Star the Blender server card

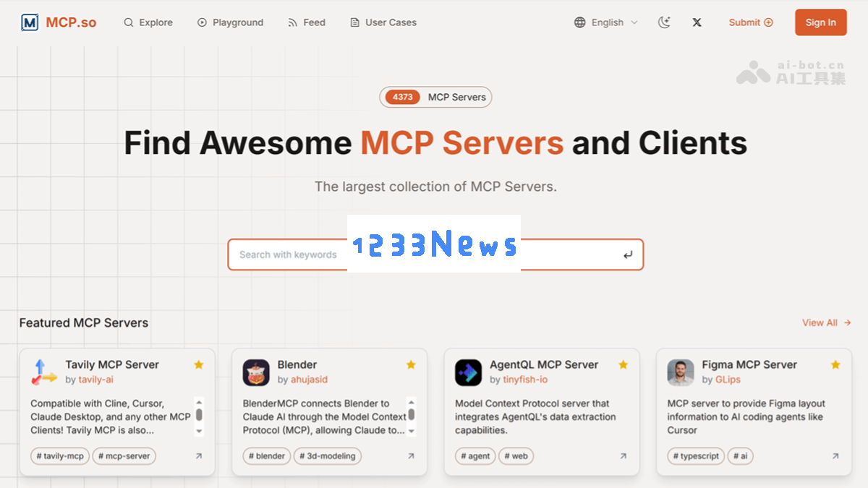[411, 365]
